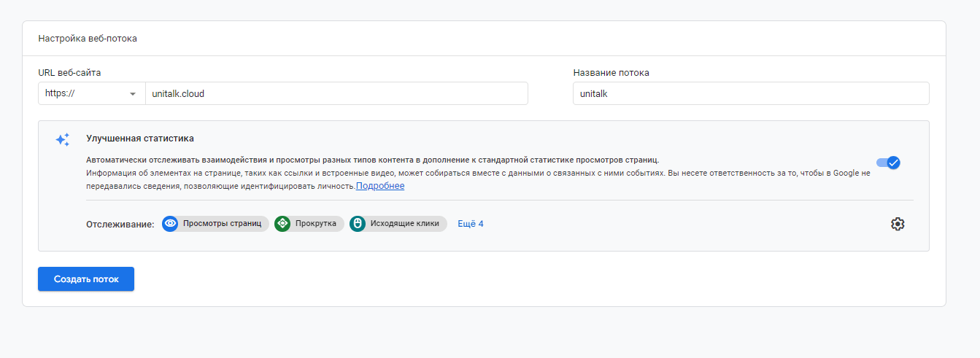Open the Подробнее link
Viewport: 980px width, 358px height.
[x=380, y=186]
